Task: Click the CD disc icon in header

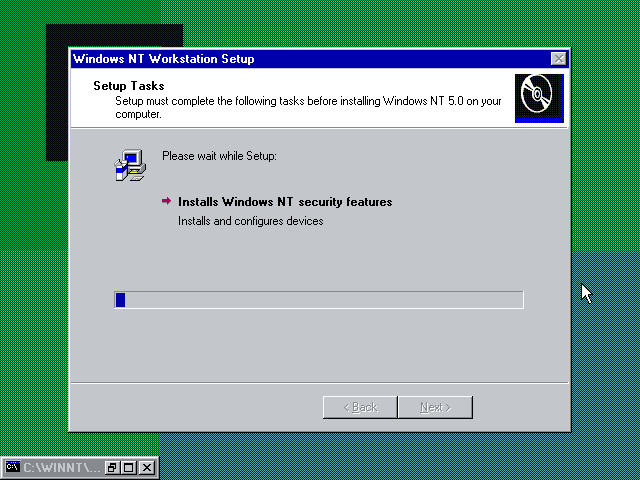Action: click(x=539, y=98)
